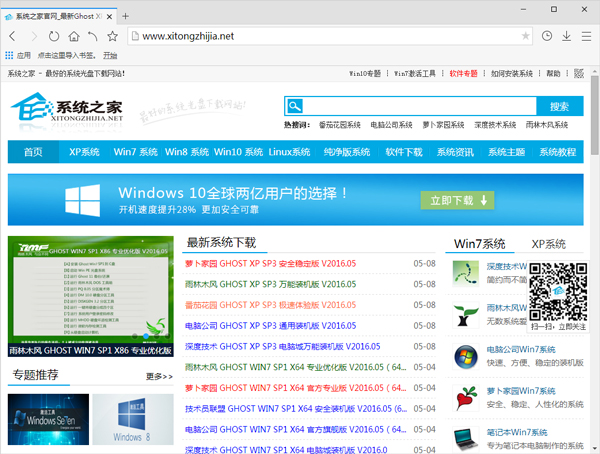Click red 软件专题 top link
The height and width of the screenshot is (454, 600).
coord(463,73)
